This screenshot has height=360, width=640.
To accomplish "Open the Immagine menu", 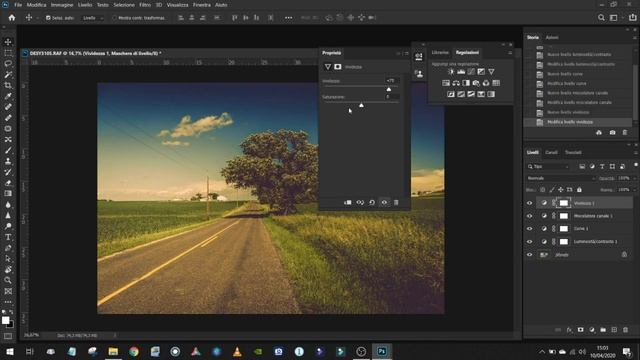I will click(62, 5).
